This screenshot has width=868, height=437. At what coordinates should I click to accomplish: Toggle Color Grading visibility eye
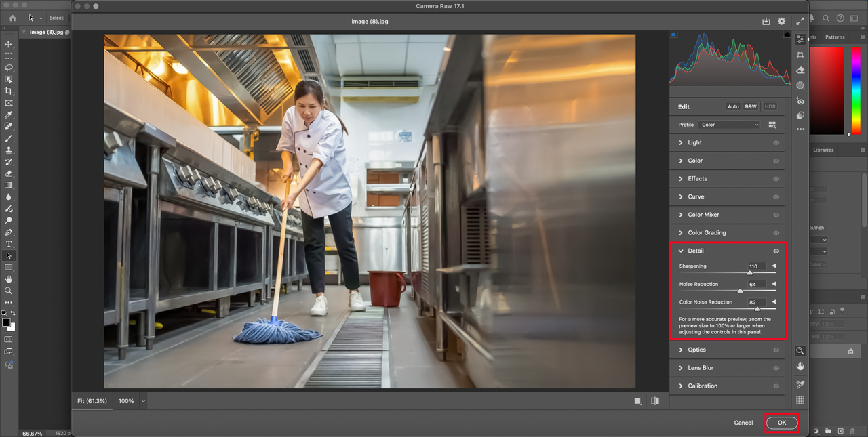click(776, 233)
